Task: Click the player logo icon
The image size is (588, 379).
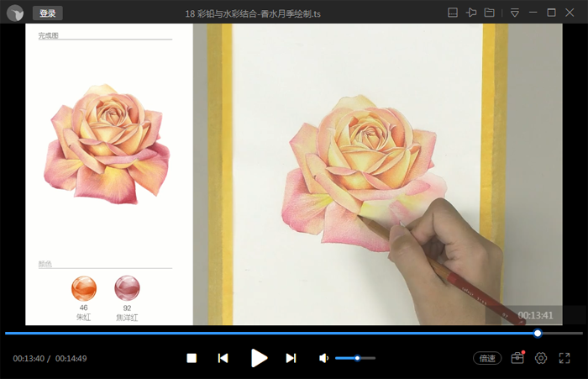Action: [14, 13]
